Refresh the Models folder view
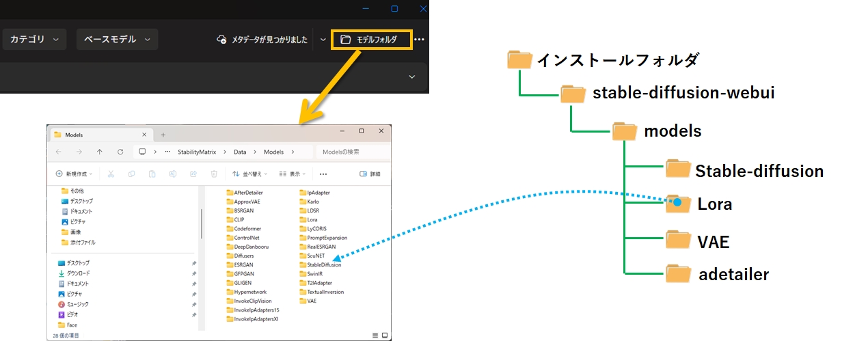This screenshot has width=868, height=341. (120, 152)
